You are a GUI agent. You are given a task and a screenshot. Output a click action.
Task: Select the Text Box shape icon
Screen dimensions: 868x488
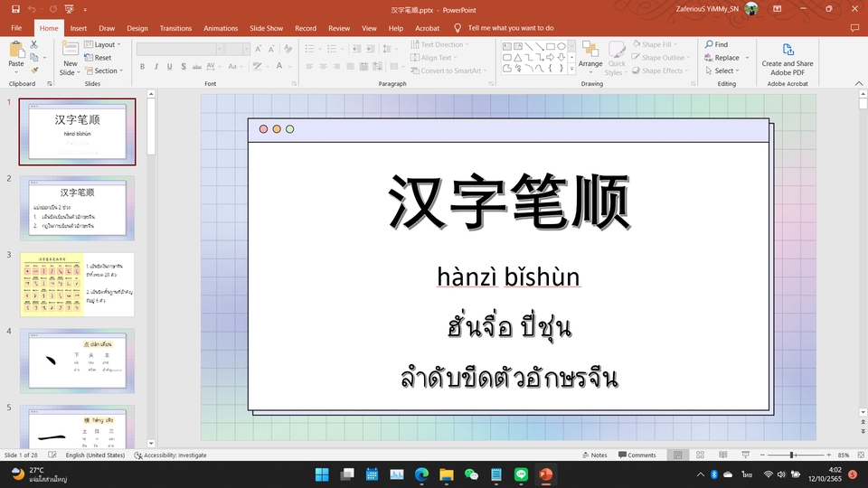point(507,46)
